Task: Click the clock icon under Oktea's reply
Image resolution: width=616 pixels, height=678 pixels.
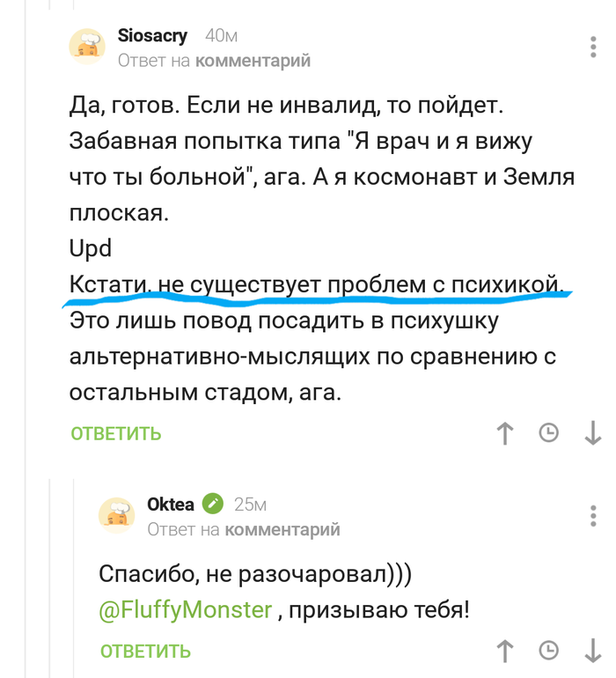Action: coord(549,651)
